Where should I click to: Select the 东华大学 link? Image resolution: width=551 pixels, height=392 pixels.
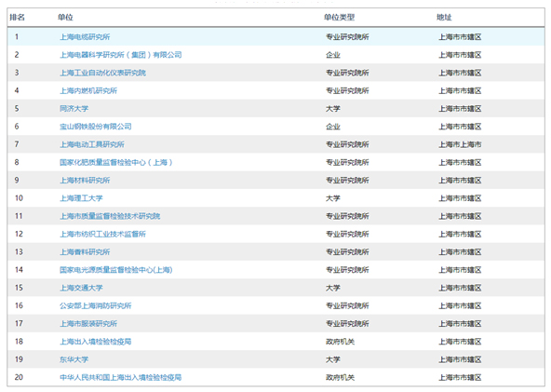click(x=74, y=359)
